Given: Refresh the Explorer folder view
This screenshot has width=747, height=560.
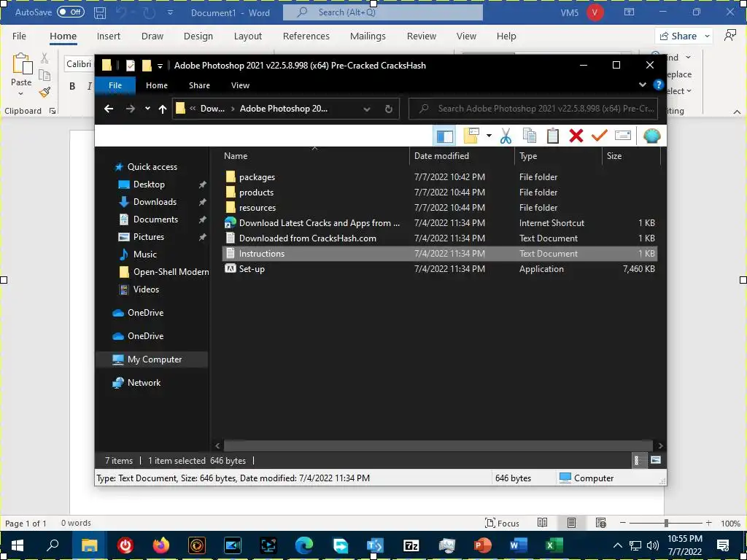Looking at the screenshot, I should click(389, 109).
